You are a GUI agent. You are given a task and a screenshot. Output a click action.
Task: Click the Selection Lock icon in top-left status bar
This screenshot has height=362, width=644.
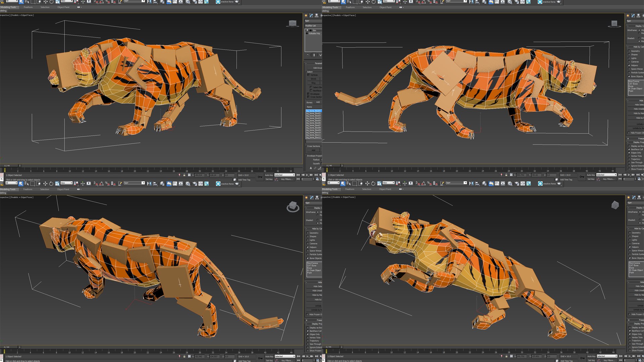pyautogui.click(x=184, y=175)
